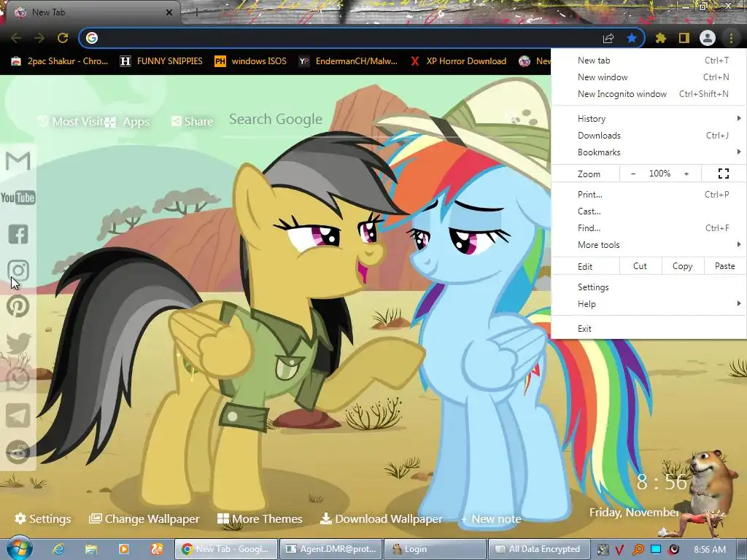Decrease zoom with the minus button
The image size is (747, 560).
coord(633,174)
